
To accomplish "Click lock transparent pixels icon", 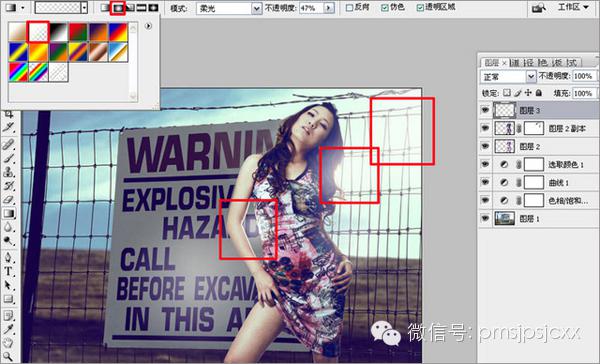I will point(507,93).
